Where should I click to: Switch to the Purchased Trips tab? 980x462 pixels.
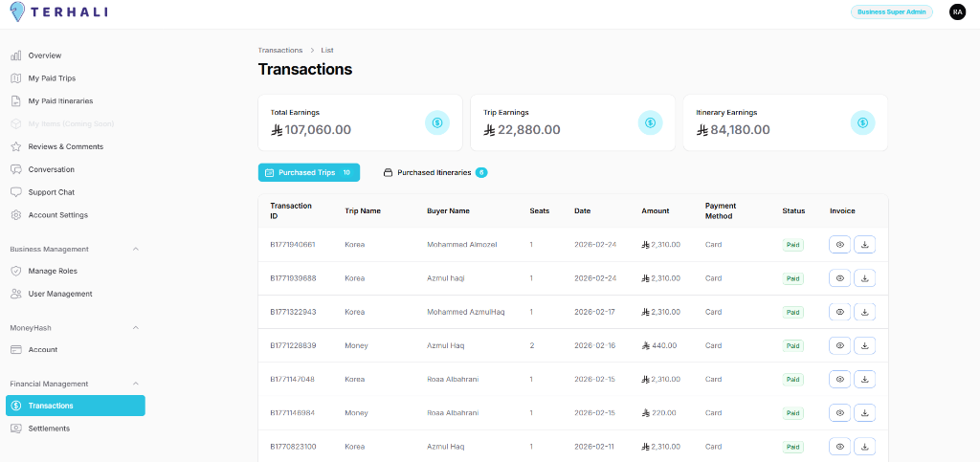coord(309,172)
